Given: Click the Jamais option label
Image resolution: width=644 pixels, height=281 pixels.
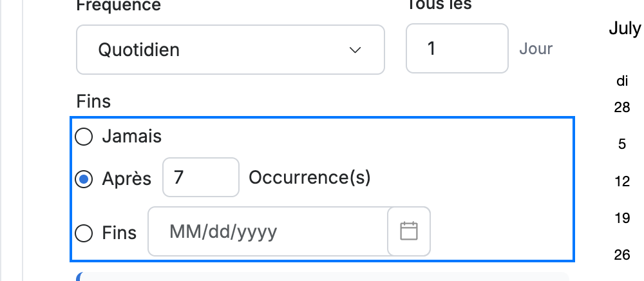Looking at the screenshot, I should tap(132, 137).
